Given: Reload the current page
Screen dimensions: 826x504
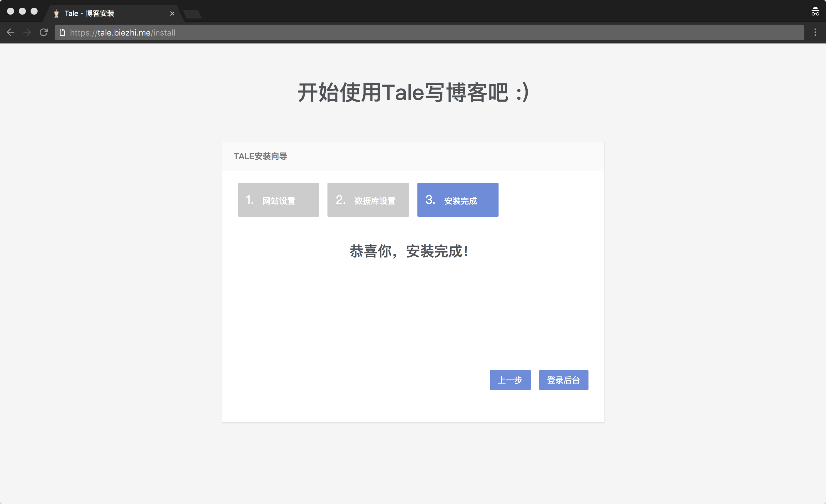Looking at the screenshot, I should click(x=44, y=33).
